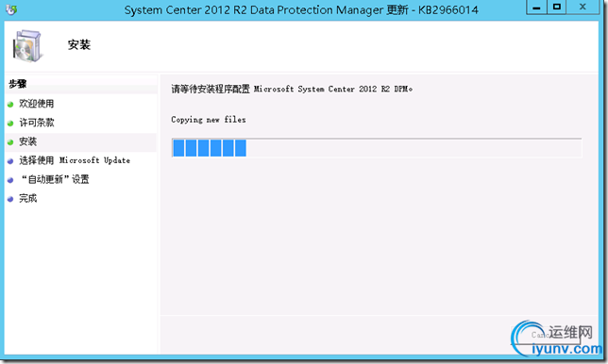Go to the 完成 step
The height and width of the screenshot is (364, 608).
pyautogui.click(x=28, y=198)
